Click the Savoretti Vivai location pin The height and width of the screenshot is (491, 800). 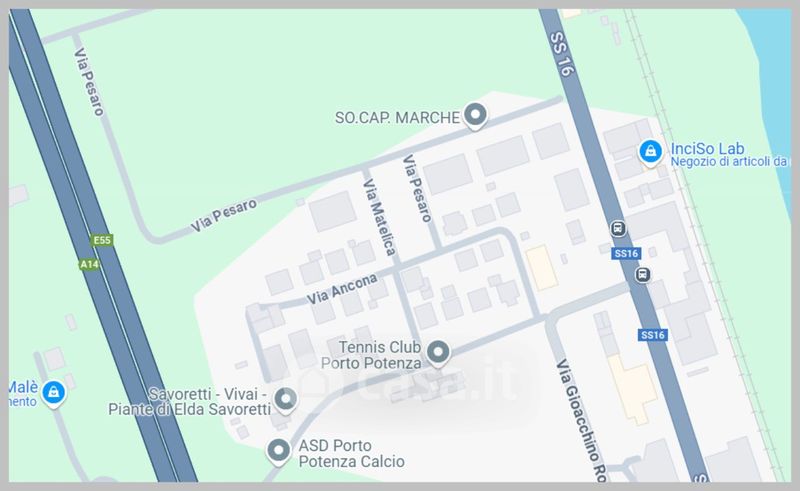pos(285,399)
